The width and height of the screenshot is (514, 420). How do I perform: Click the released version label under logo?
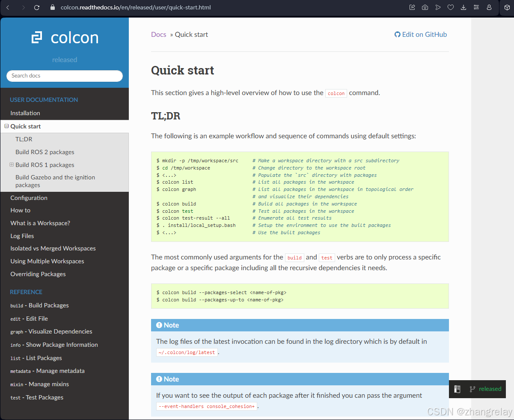pyautogui.click(x=65, y=60)
